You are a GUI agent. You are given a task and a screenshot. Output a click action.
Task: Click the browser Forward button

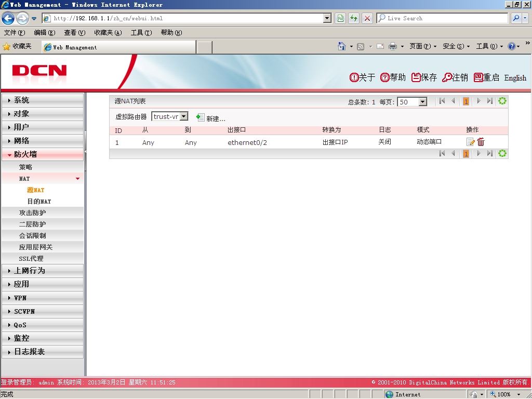tap(22, 18)
